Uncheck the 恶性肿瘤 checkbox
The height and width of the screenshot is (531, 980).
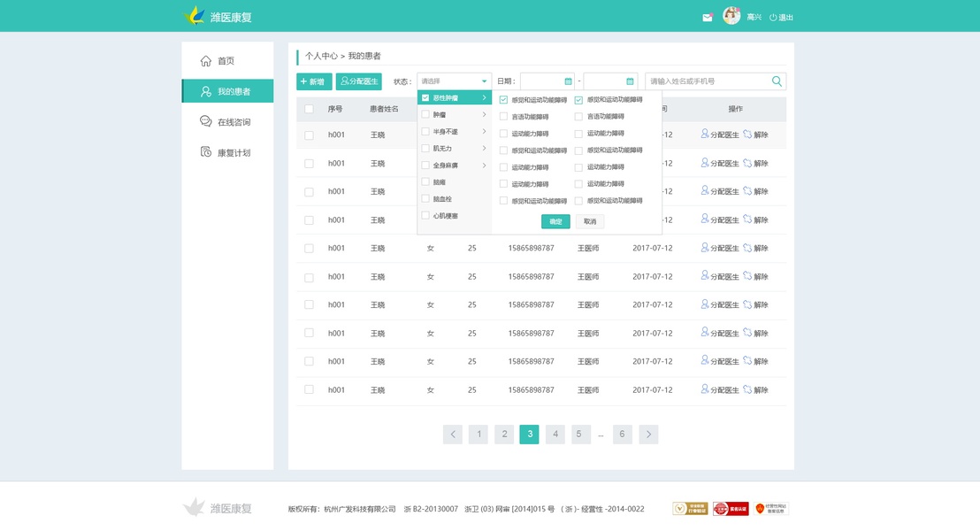coord(425,98)
